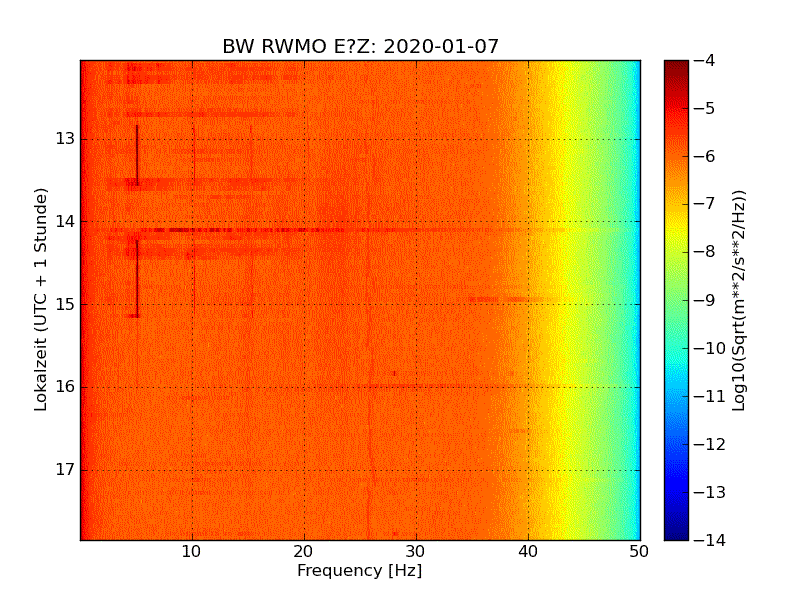800x600 pixels.
Task: Click the colorbar tick label −4
Action: point(705,61)
